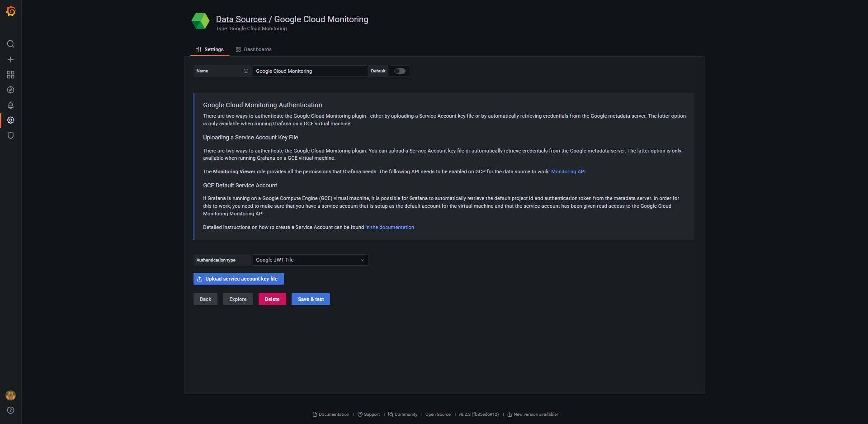Image resolution: width=868 pixels, height=424 pixels.
Task: Open the 'in the documentation' link
Action: point(390,227)
